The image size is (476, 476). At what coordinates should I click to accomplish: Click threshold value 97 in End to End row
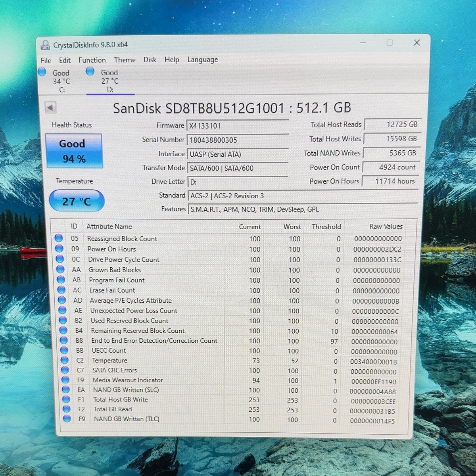(x=334, y=341)
